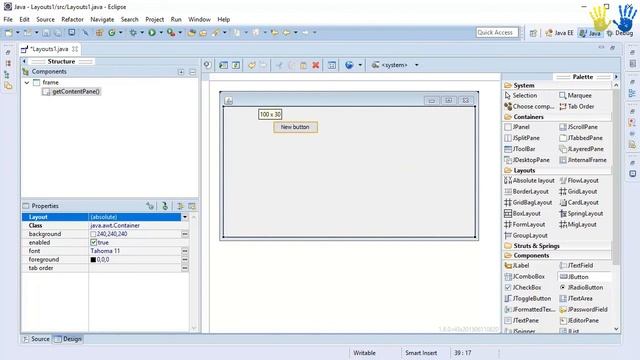Select the JCheckBox palette component
The image size is (640, 360).
[523, 287]
